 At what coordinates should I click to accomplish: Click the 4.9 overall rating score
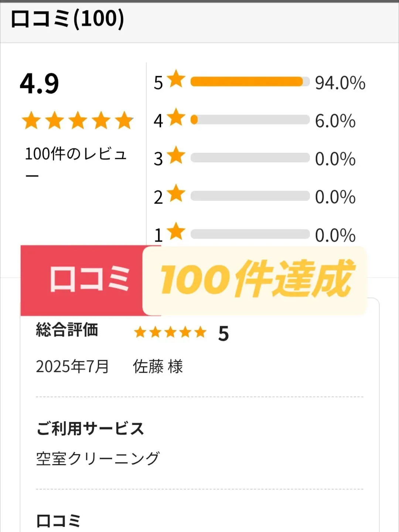[39, 83]
